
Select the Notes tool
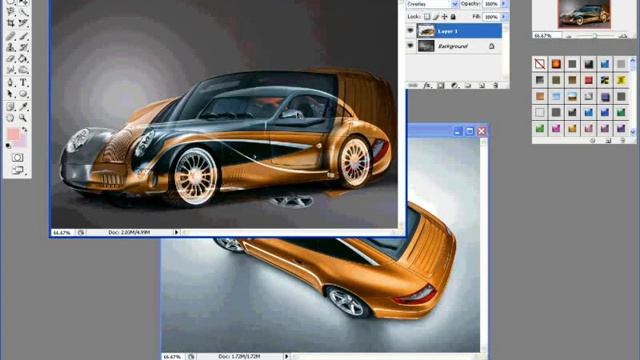click(11, 107)
